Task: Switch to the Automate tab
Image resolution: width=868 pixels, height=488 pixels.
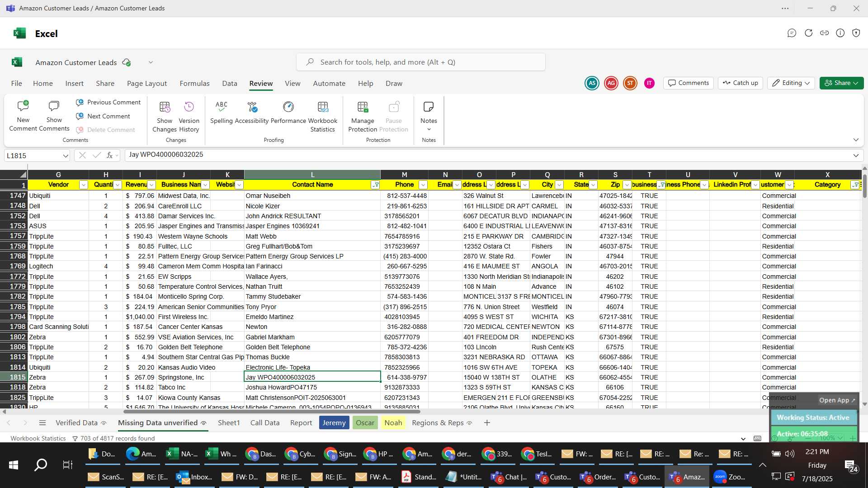Action: 329,84
